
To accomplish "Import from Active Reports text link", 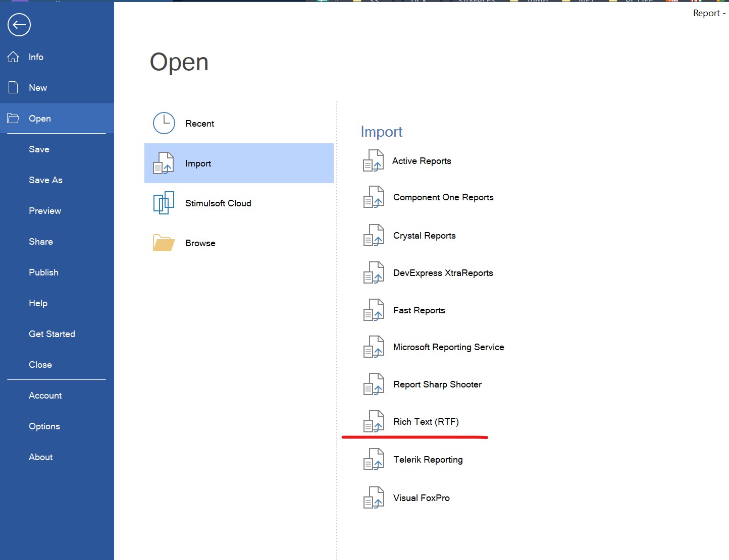I will click(x=422, y=161).
